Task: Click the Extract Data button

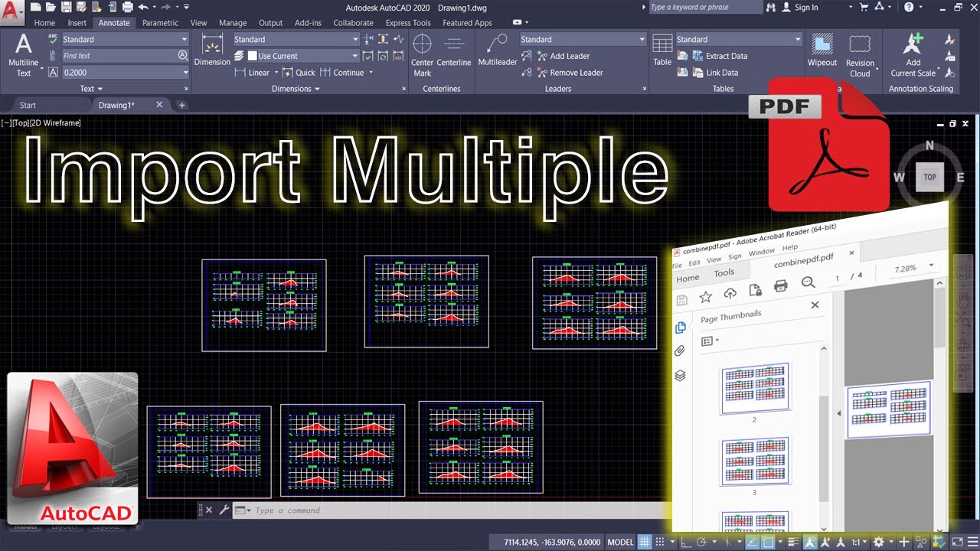Action: tap(720, 56)
